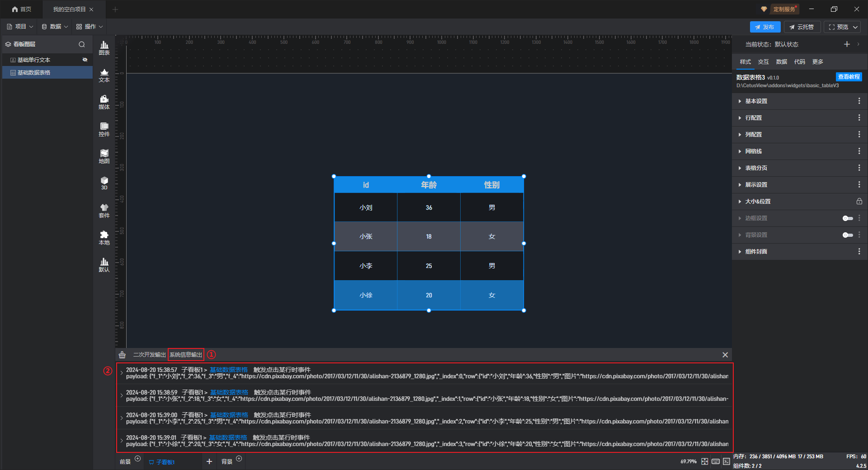Viewport: 868px width, 470px height.
Task: Open the 套件 kit components panel
Action: [x=104, y=211]
